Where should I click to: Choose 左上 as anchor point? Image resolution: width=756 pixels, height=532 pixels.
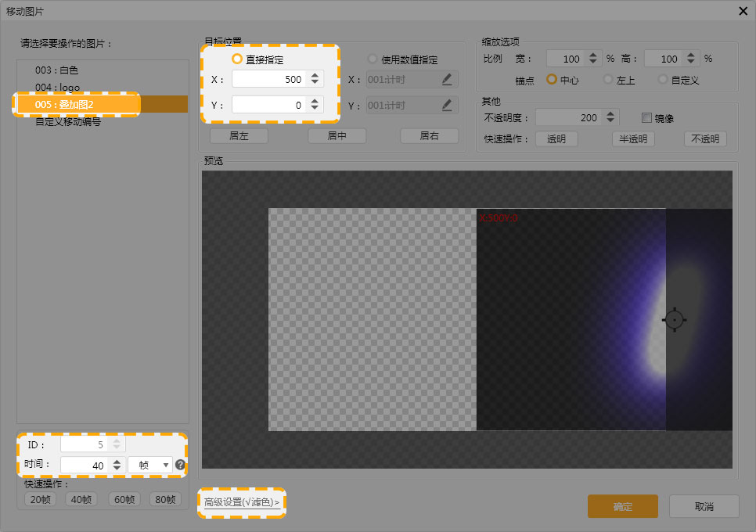608,79
